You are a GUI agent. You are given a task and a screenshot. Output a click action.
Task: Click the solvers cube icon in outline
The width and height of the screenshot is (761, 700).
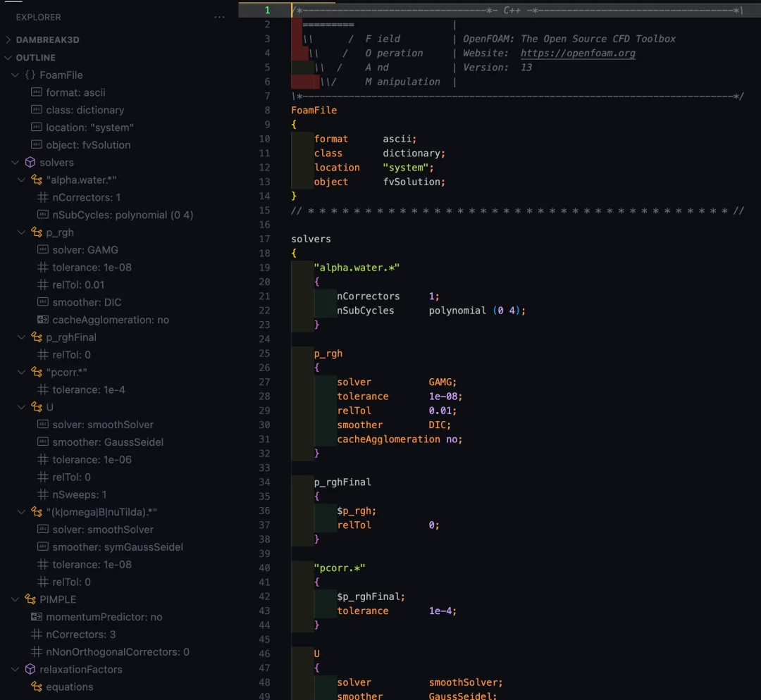[30, 163]
